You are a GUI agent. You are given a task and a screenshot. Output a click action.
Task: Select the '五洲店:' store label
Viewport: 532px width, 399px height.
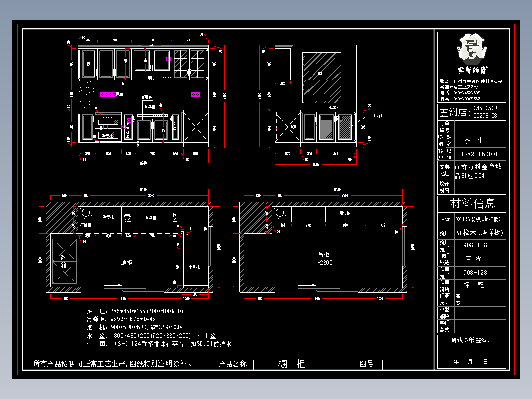(456, 113)
